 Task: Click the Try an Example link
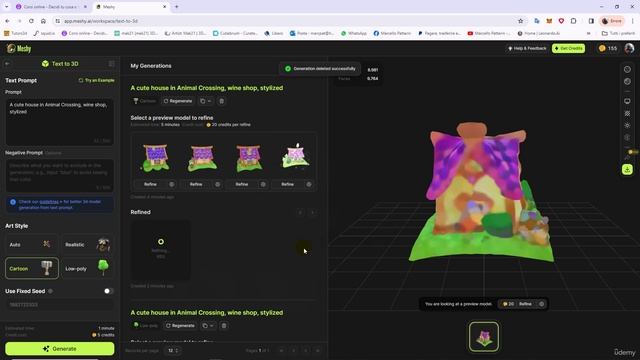tap(97, 80)
